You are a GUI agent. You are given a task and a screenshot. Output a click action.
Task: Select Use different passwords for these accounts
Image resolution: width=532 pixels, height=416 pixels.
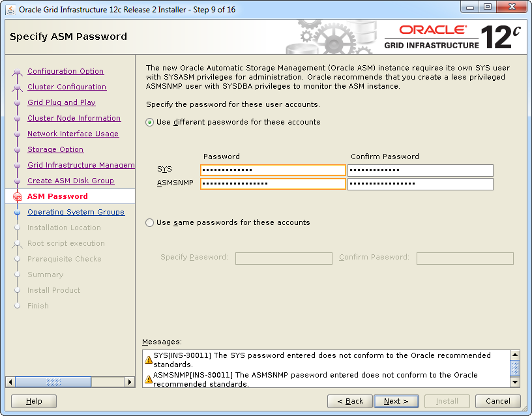coord(150,122)
